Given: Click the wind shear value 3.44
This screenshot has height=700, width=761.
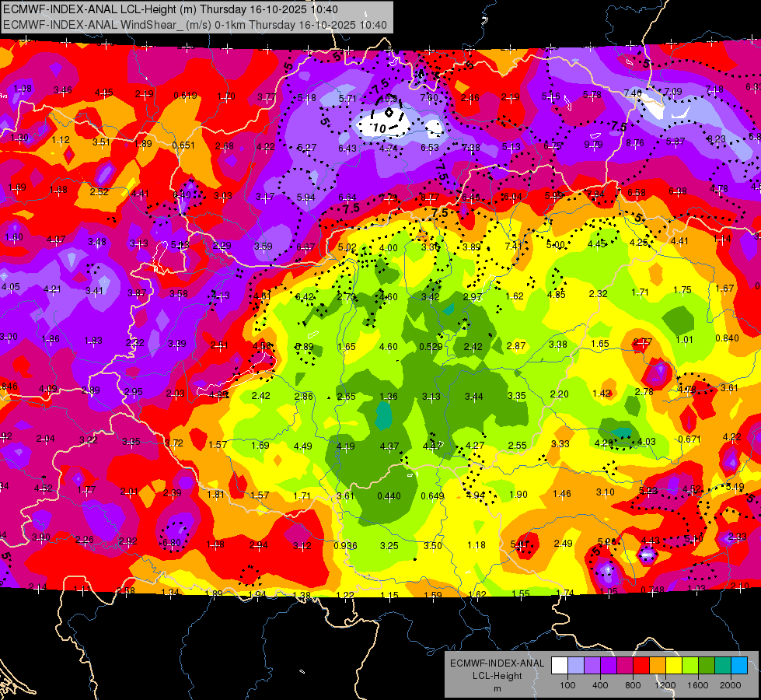Looking at the screenshot, I should pos(473,397).
